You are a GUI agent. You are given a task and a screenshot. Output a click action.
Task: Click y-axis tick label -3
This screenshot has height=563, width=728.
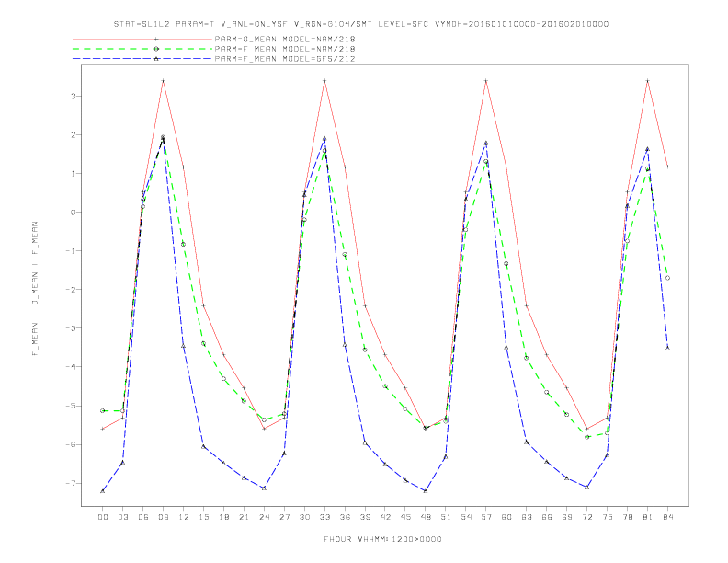point(70,327)
